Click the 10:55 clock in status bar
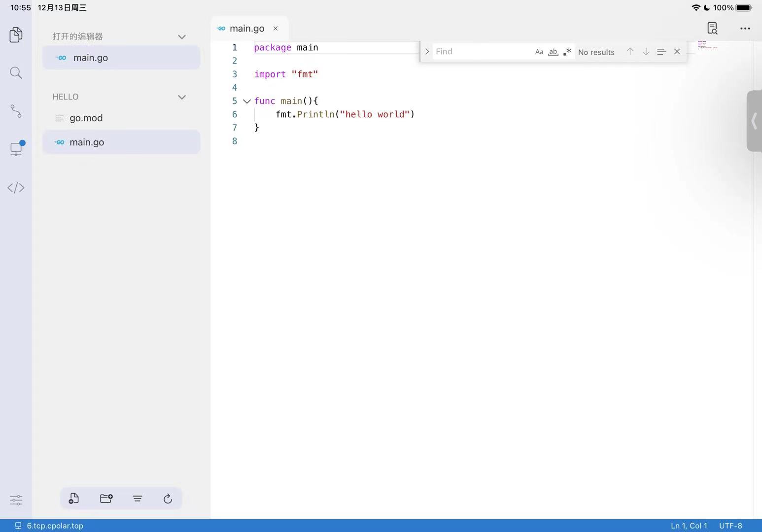 click(21, 7)
